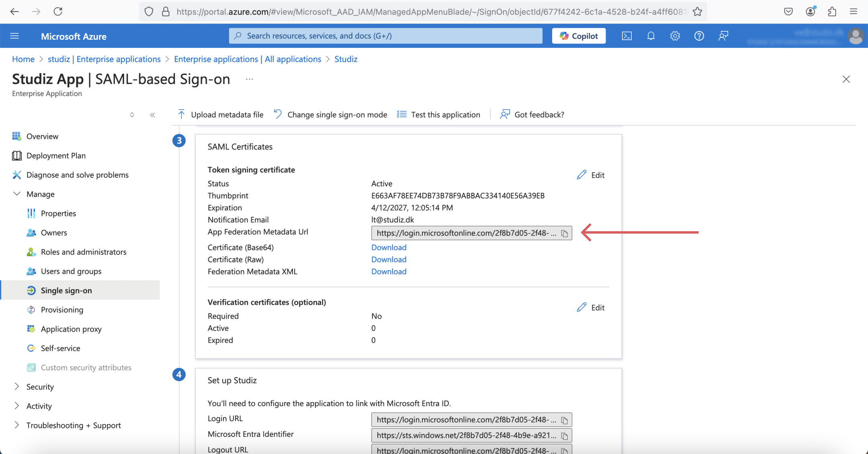Click Change single sign-on mode
868x454 pixels.
click(x=330, y=115)
